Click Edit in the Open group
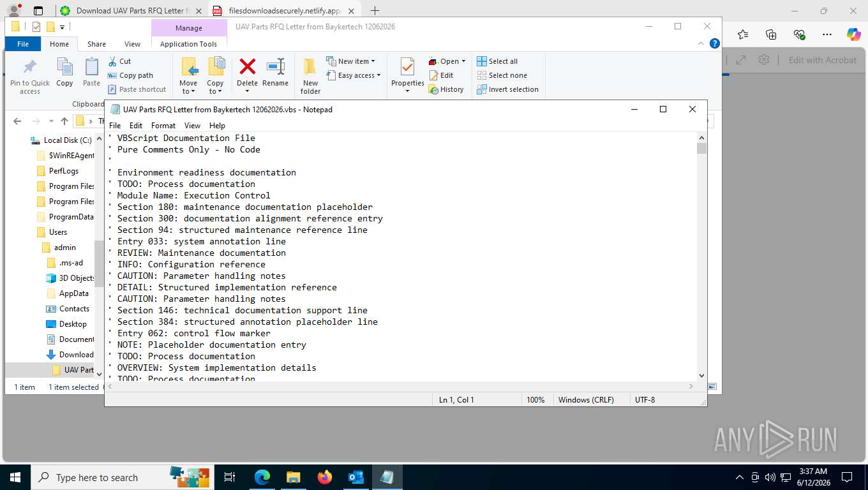 click(441, 75)
